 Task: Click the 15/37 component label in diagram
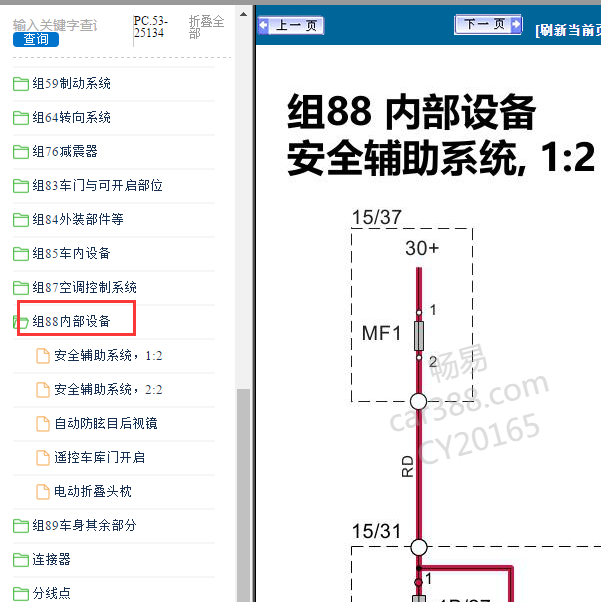tap(377, 217)
